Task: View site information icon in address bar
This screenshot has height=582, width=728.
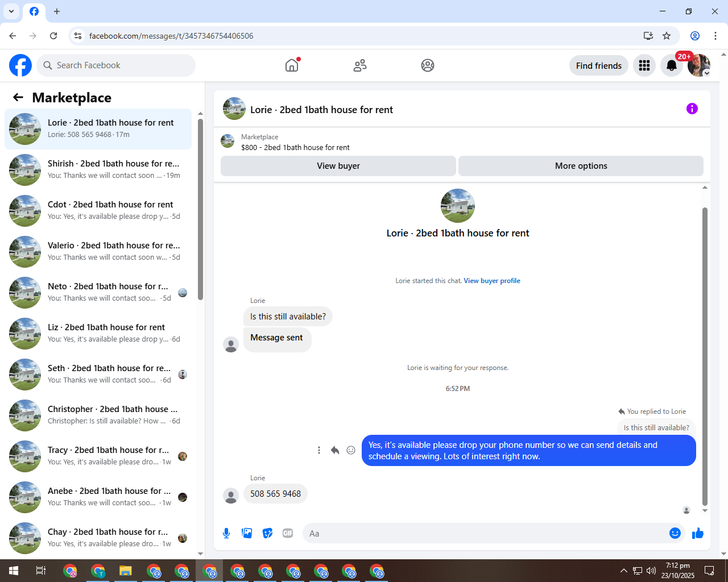Action: 78,36
